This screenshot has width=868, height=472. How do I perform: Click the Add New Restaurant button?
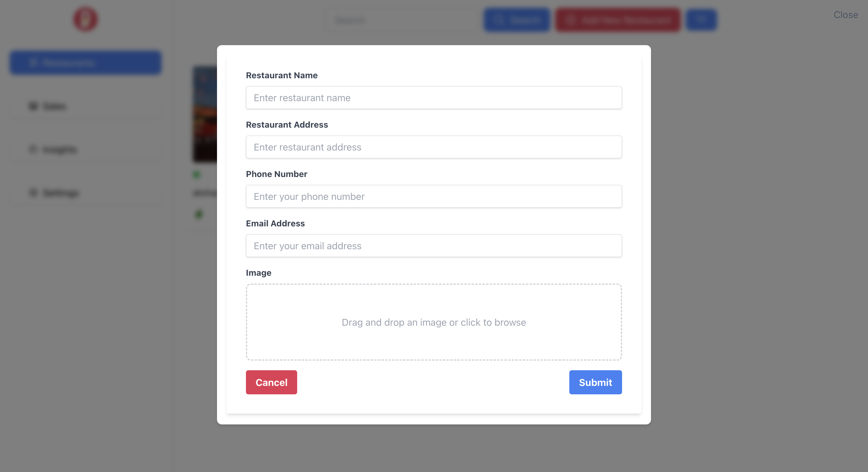[618, 20]
